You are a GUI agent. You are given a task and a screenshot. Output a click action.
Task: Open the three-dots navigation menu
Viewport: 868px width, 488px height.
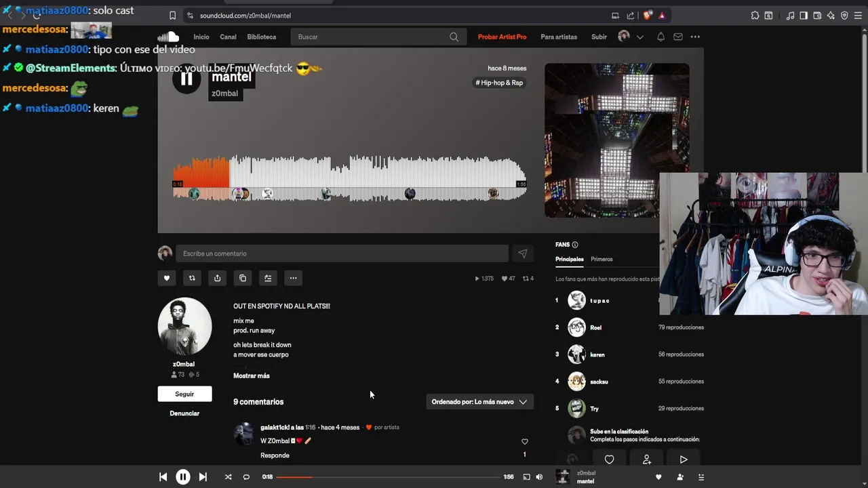(x=695, y=37)
